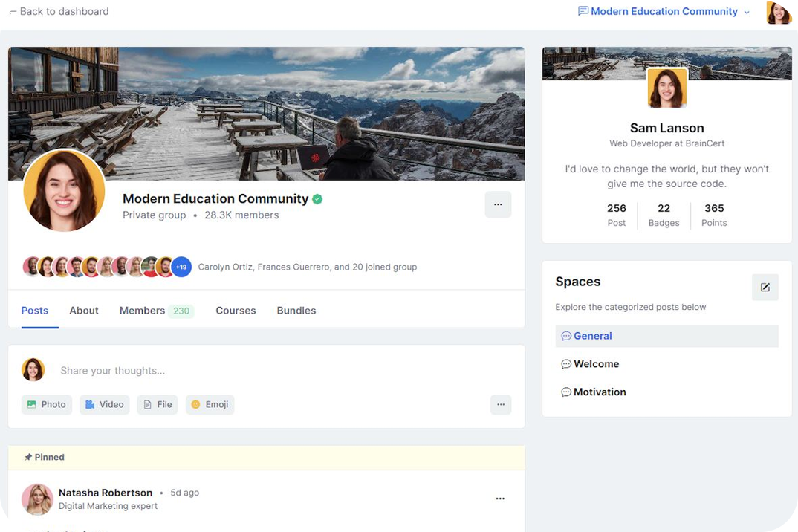Switch to the About tab

click(84, 311)
